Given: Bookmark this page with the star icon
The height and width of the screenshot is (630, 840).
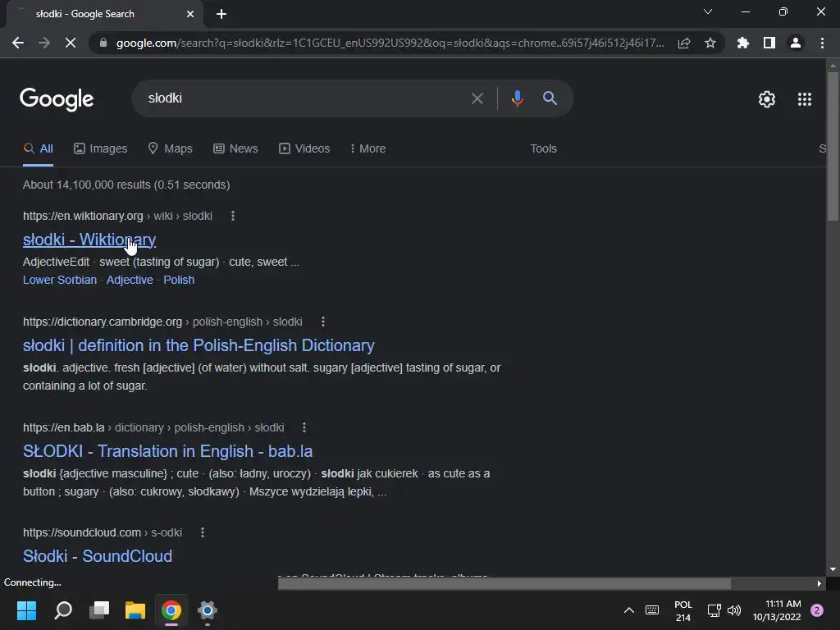Looking at the screenshot, I should (710, 43).
